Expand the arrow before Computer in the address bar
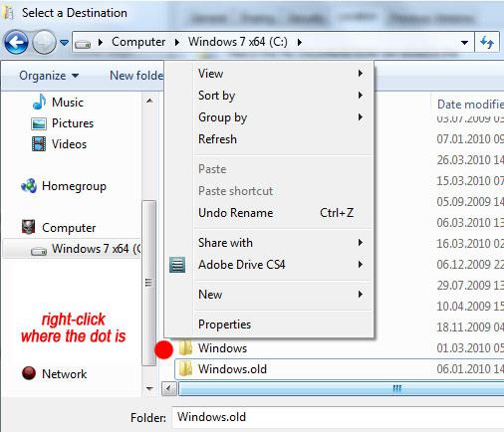Screen dimensions: 504x432 [x=101, y=42]
